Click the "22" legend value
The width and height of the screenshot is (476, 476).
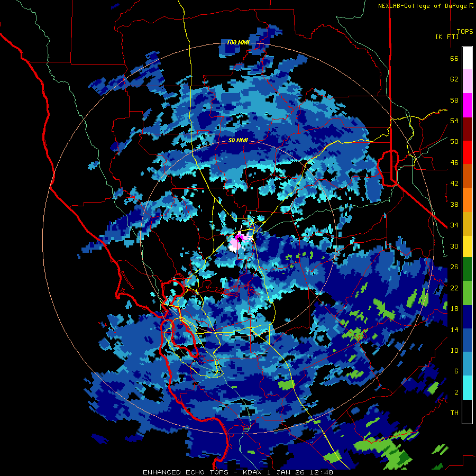[454, 288]
